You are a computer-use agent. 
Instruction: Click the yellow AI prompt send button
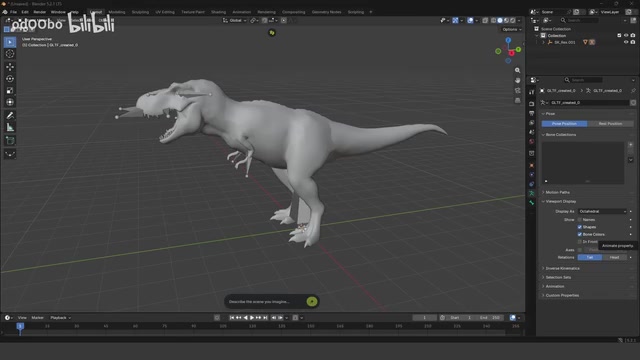coord(312,302)
